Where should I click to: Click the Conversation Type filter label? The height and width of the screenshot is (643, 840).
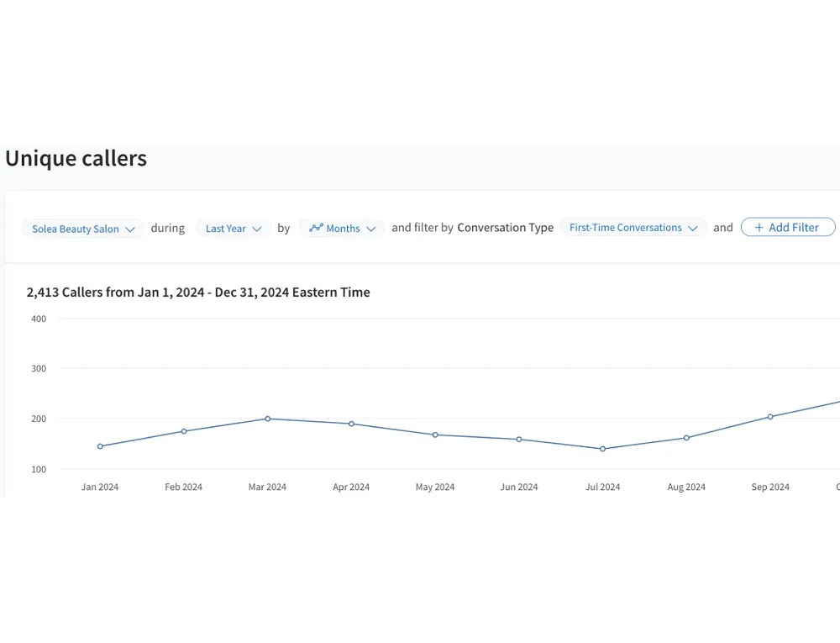(505, 228)
